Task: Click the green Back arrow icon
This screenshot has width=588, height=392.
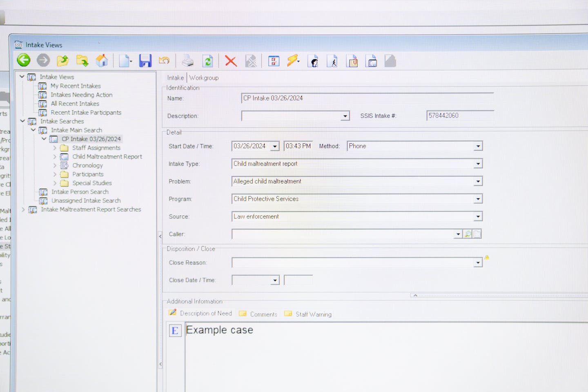Action: click(24, 60)
